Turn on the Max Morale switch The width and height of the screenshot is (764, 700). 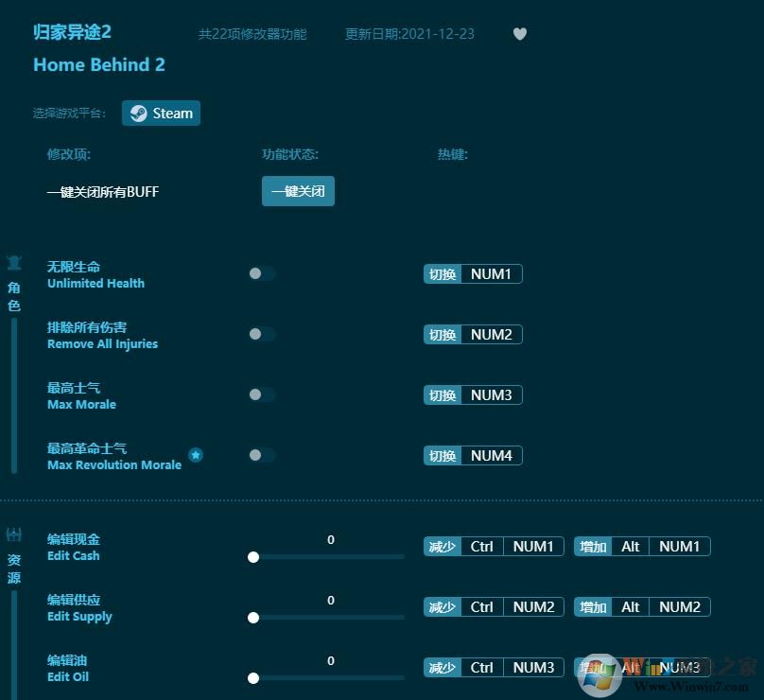tap(262, 394)
